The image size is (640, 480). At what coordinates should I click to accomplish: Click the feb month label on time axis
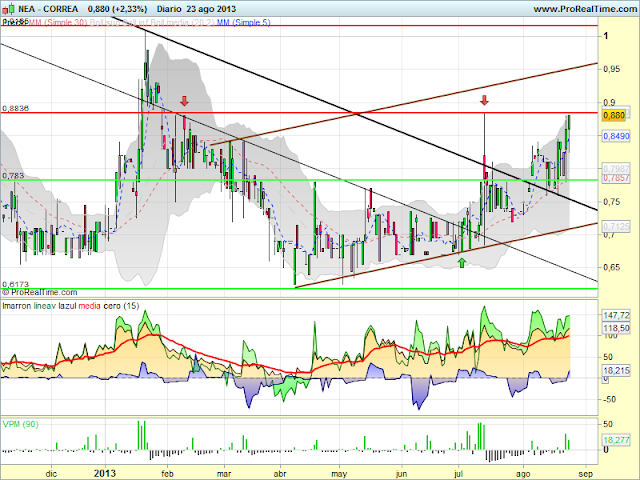(x=167, y=474)
